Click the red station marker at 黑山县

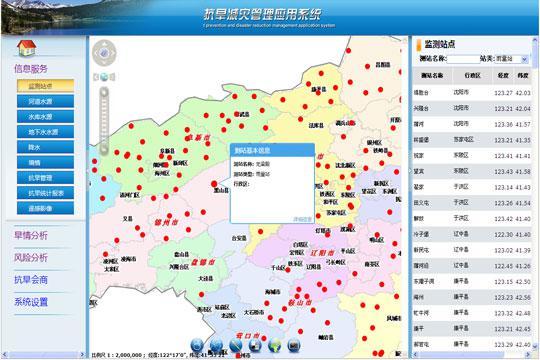tap(214, 184)
